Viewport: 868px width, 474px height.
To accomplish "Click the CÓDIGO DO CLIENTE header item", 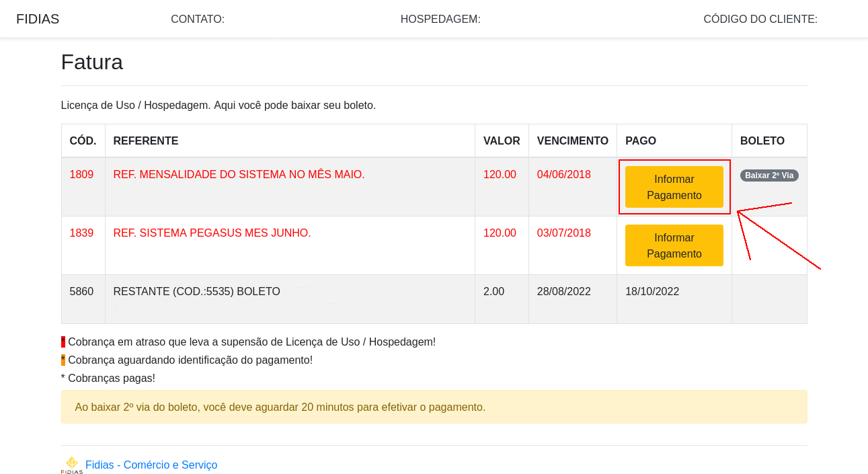I will coord(760,19).
